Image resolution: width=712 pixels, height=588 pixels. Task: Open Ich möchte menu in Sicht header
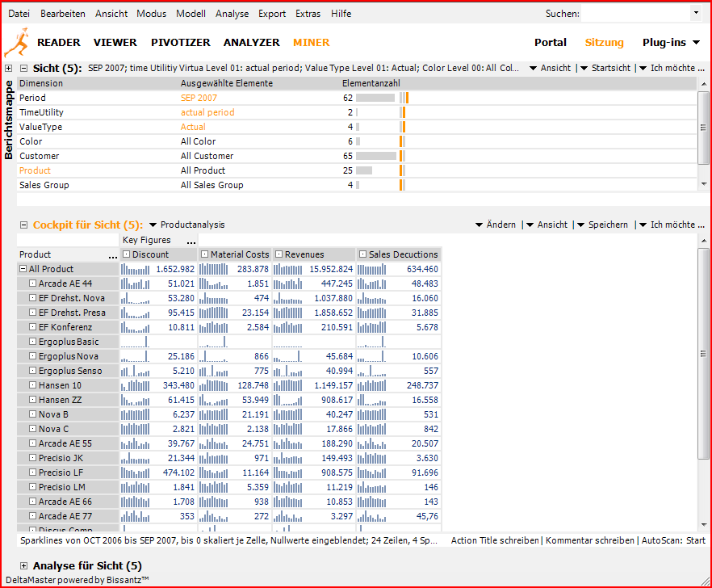tap(672, 68)
